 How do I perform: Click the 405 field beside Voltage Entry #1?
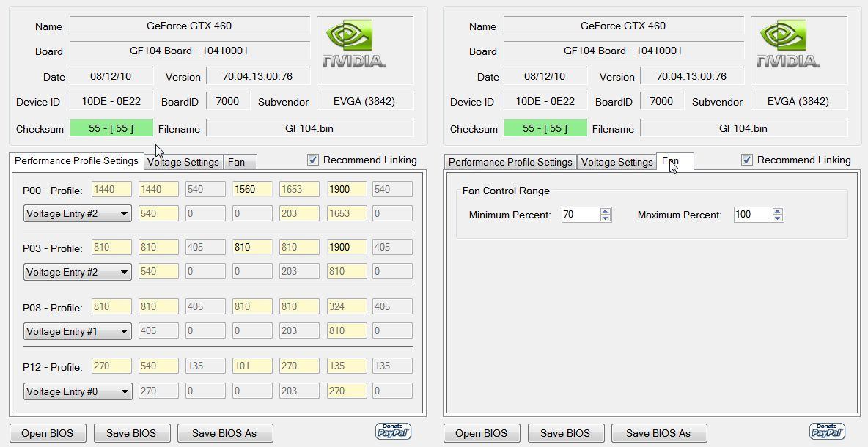pos(158,330)
